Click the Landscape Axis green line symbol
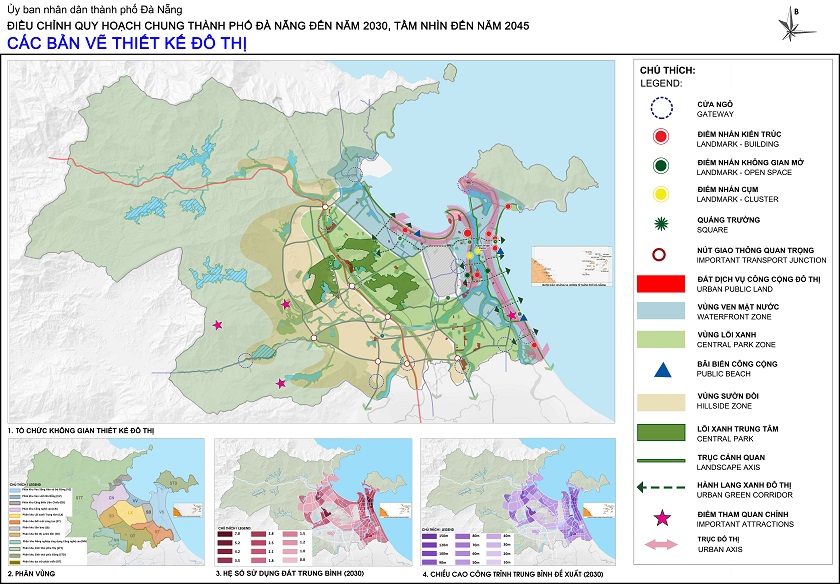The image size is (840, 584). (660, 460)
